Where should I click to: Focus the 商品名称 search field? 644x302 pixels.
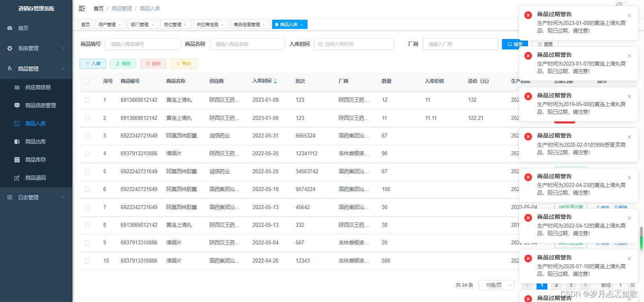247,44
